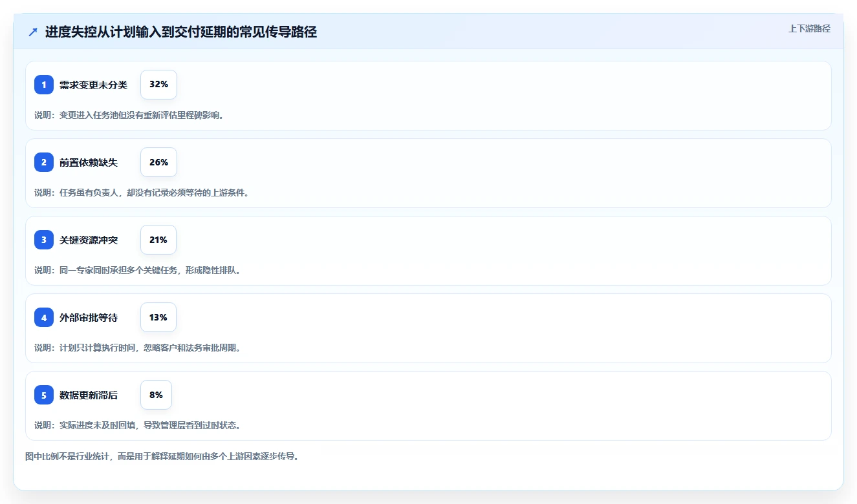
Task: Click the trend arrow icon beside the title
Action: (x=33, y=32)
